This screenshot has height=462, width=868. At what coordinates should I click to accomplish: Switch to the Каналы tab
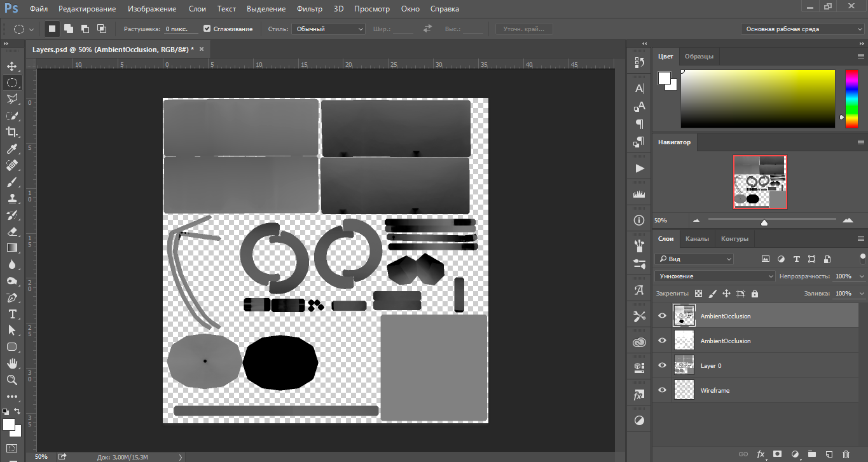(x=697, y=239)
